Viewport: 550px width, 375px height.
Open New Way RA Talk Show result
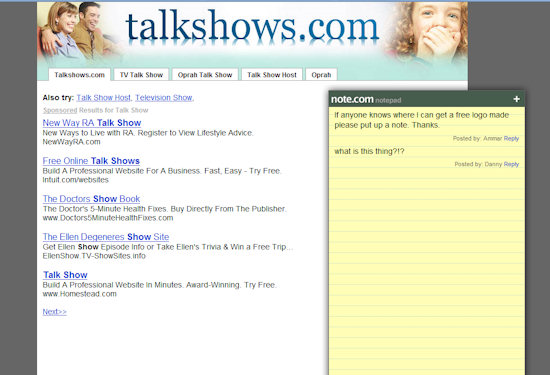[x=92, y=123]
